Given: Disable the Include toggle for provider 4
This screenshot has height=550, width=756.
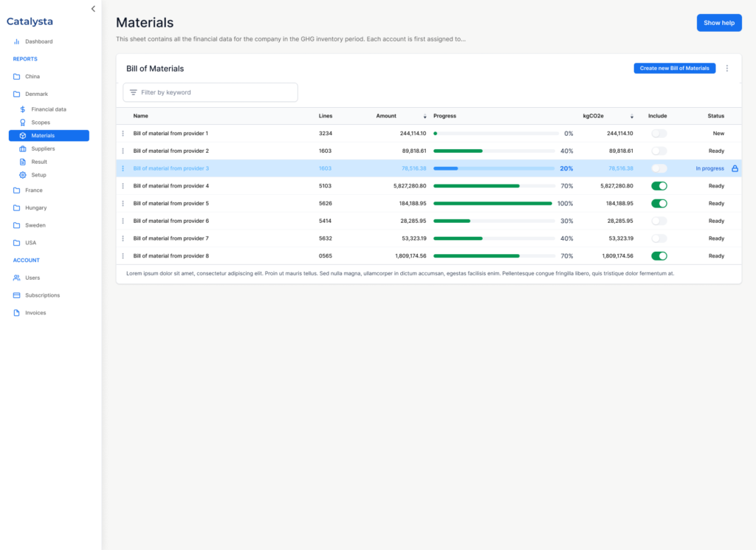Looking at the screenshot, I should click(x=659, y=186).
